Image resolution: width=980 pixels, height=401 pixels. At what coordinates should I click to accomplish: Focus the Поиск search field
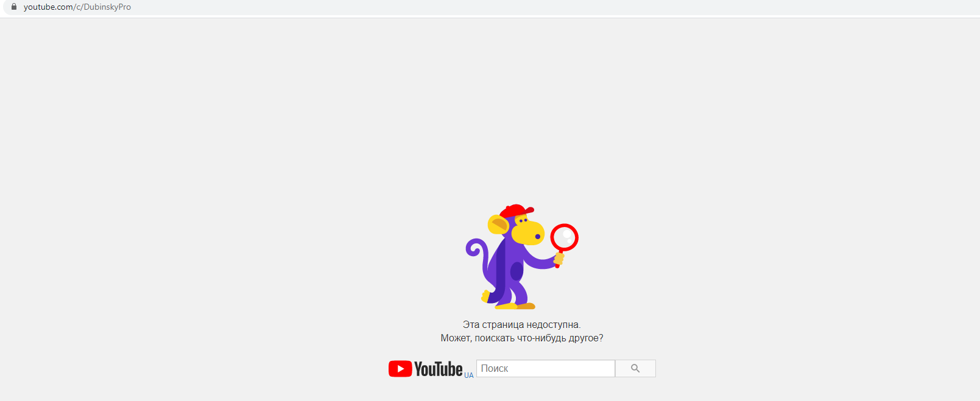(546, 368)
